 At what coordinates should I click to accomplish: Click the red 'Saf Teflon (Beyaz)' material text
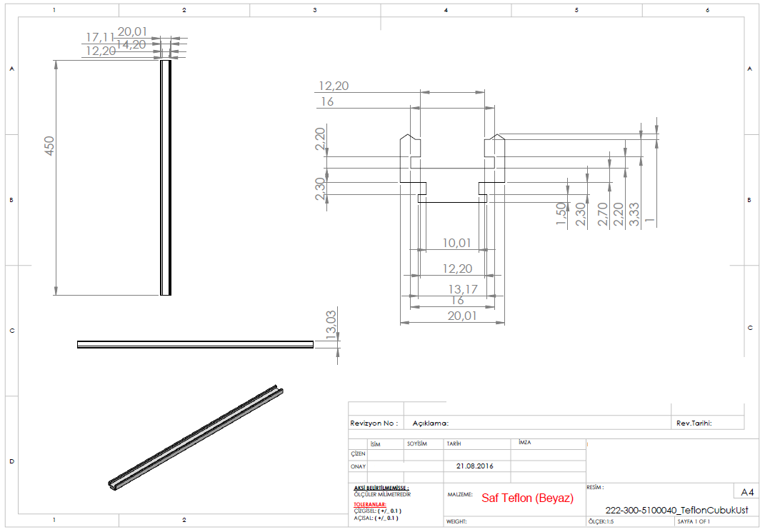527,498
